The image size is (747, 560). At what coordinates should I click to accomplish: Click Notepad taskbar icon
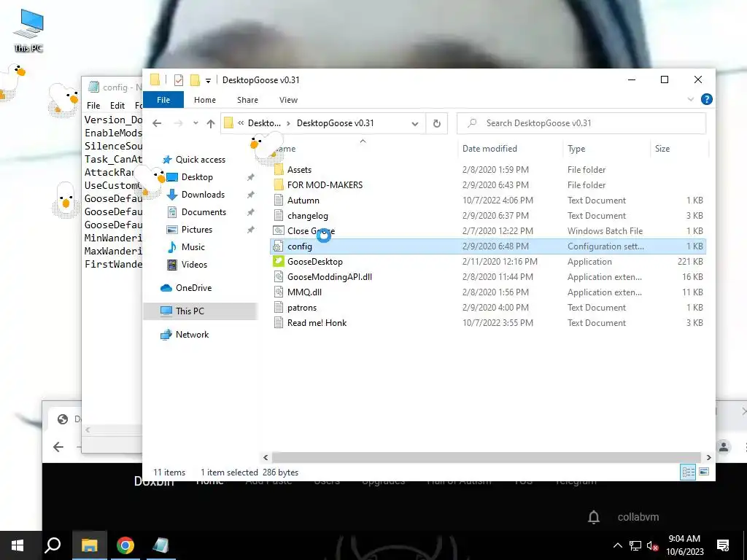160,545
